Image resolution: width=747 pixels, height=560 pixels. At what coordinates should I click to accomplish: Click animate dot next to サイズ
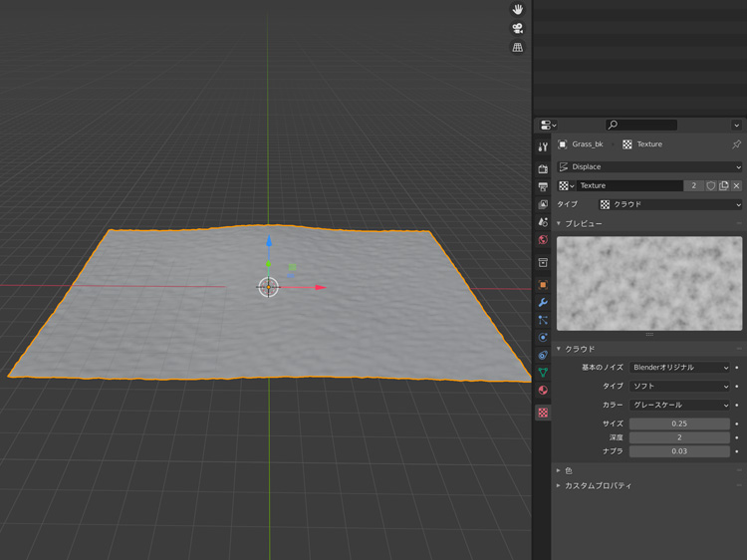(737, 423)
